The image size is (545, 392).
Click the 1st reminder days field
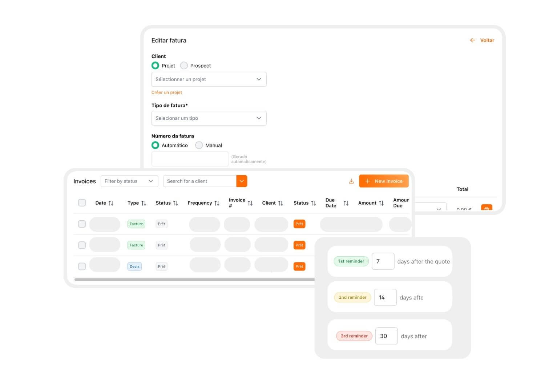tap(383, 261)
